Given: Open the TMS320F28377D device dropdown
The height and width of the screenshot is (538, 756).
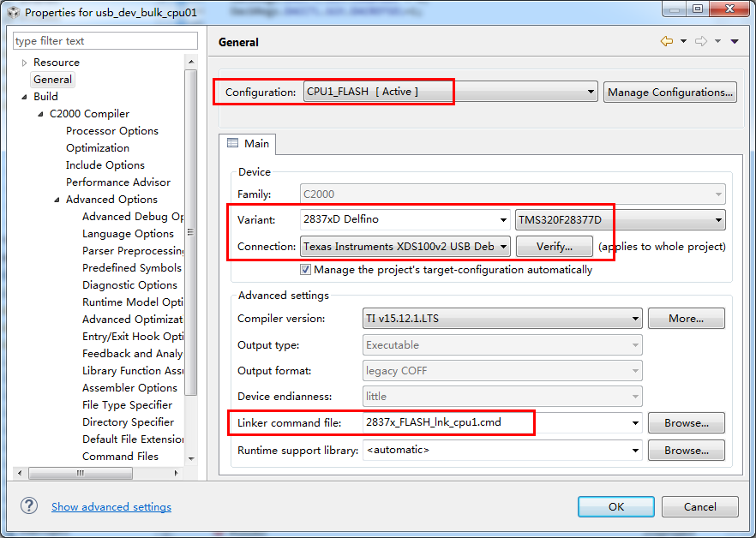Looking at the screenshot, I should [621, 220].
